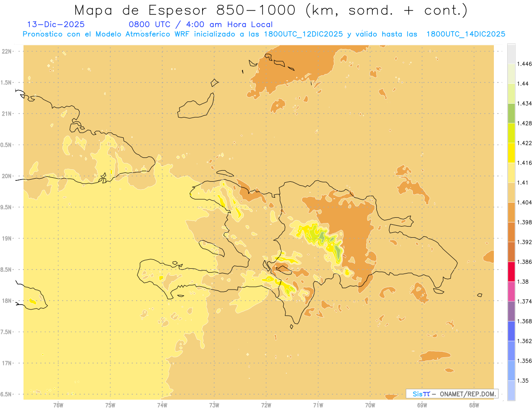This screenshot has width=532, height=411.
Task: Click the colorbar value 1.44
Action: (x=523, y=83)
